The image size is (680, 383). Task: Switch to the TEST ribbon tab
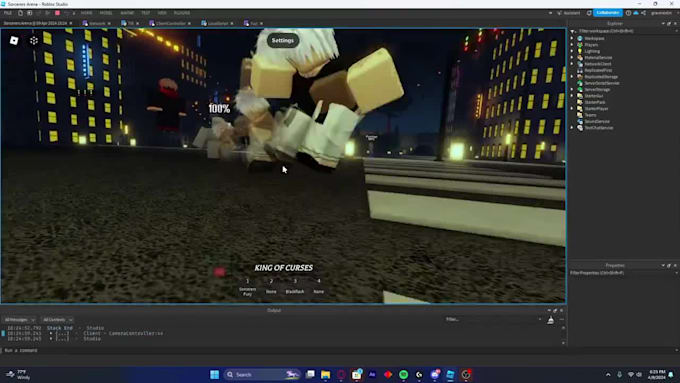[x=146, y=13]
